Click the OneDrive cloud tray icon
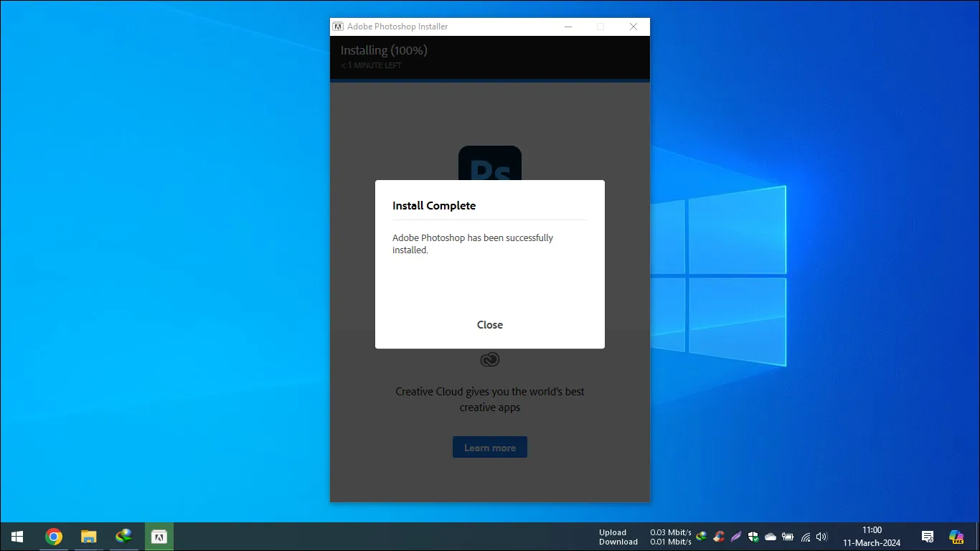This screenshot has width=980, height=551. (771, 537)
